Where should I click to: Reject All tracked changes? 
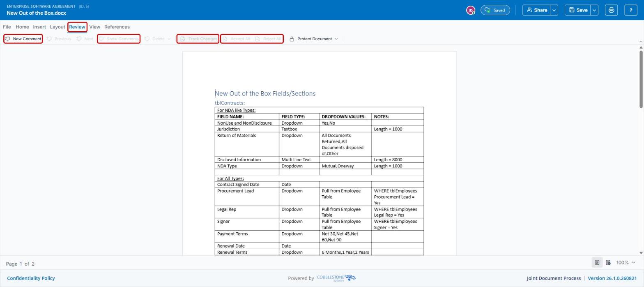click(268, 39)
